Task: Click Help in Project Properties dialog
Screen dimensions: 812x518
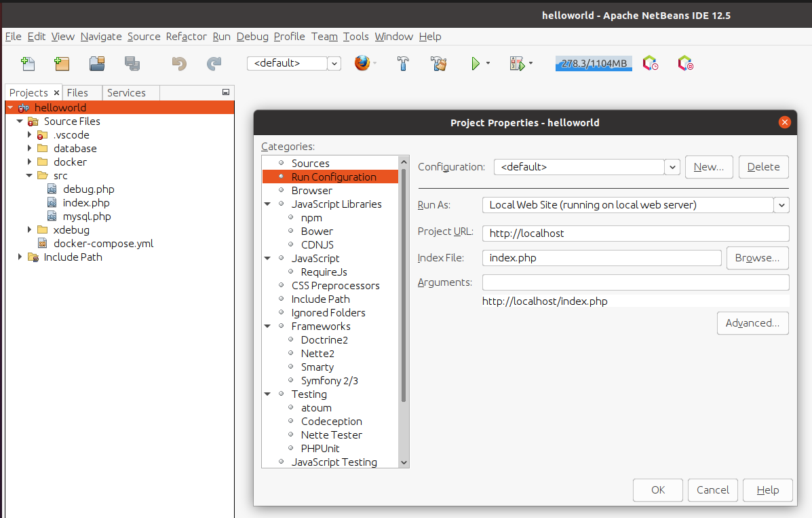Action: tap(767, 490)
